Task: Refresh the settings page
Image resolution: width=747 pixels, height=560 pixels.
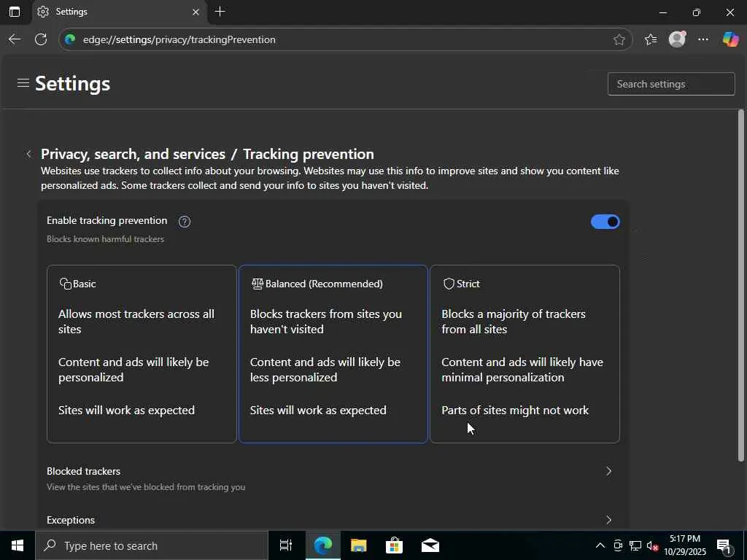Action: click(x=41, y=39)
